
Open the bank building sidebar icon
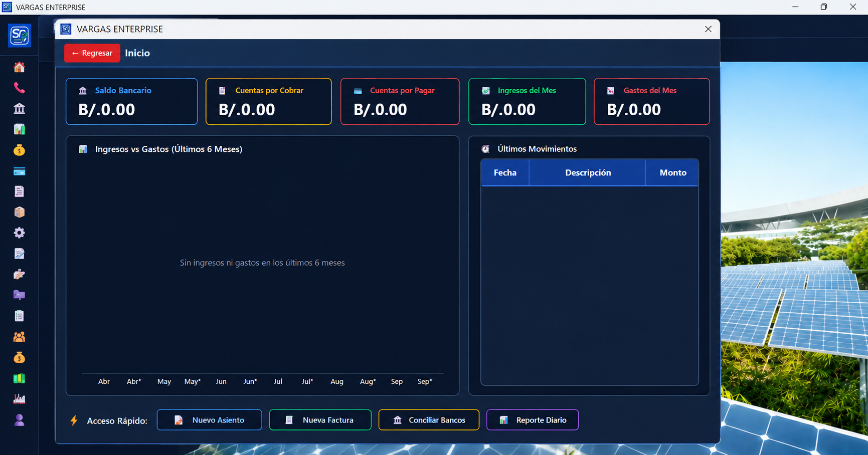point(19,109)
